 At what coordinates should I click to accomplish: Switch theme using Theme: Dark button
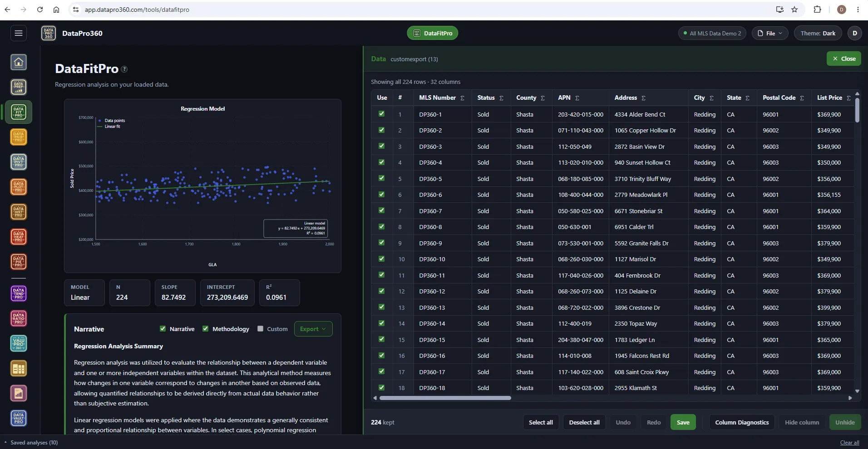point(818,33)
